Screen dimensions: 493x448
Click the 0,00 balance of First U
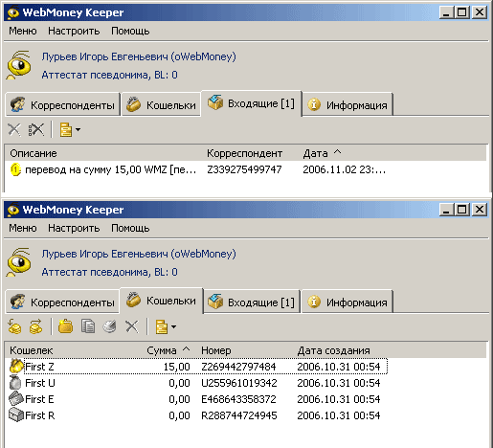coord(179,383)
